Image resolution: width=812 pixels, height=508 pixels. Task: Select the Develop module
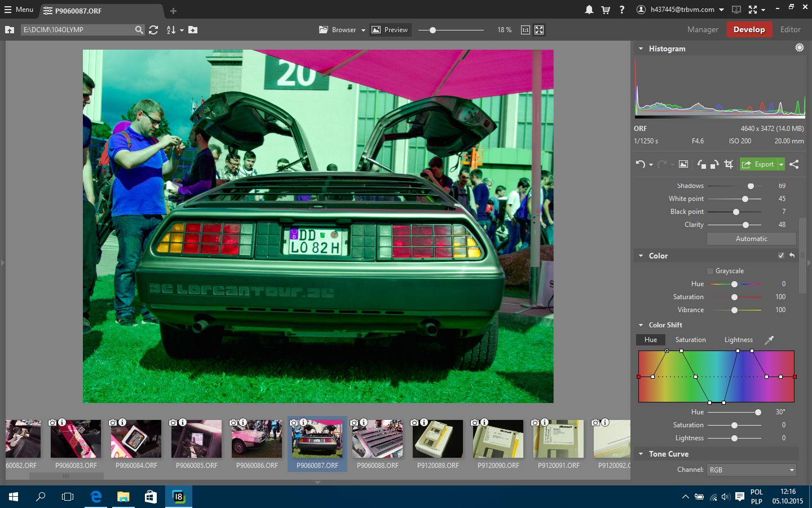(x=749, y=29)
